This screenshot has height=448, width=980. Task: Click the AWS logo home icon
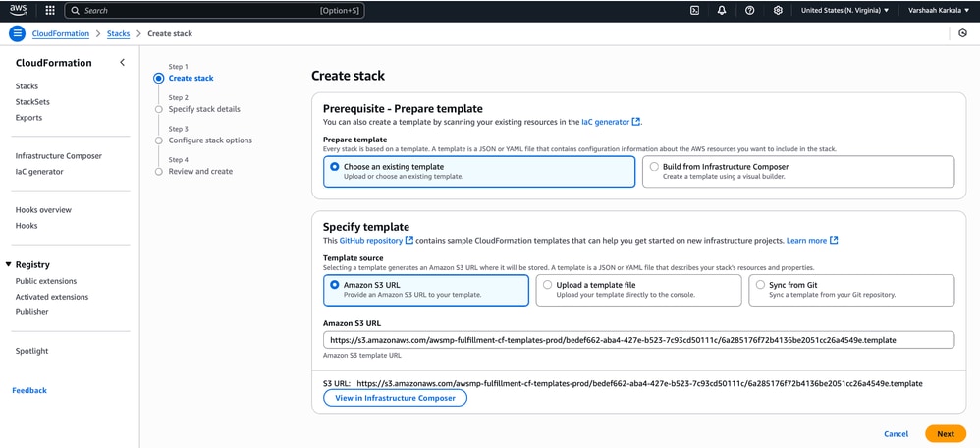(19, 10)
